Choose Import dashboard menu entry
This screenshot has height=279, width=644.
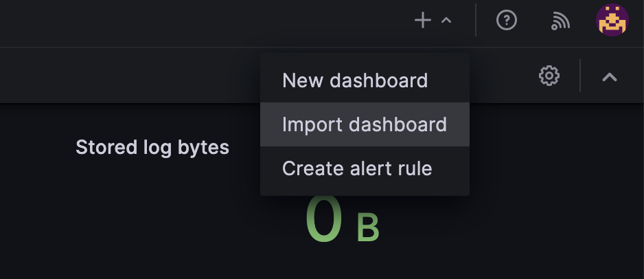(x=364, y=124)
